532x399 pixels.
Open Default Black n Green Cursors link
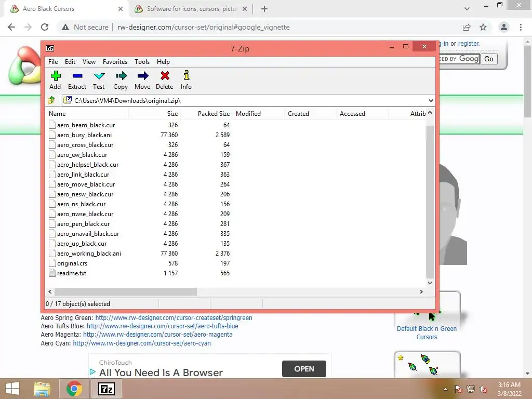pos(427,332)
